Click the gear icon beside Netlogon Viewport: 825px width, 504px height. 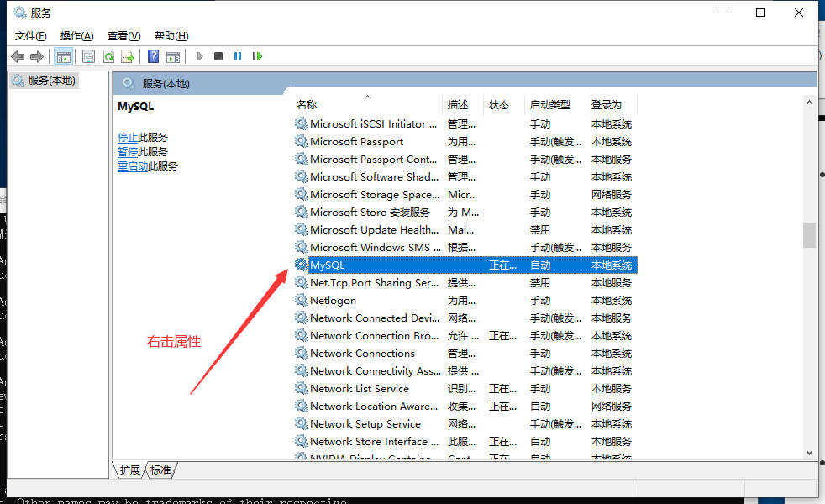tap(301, 300)
